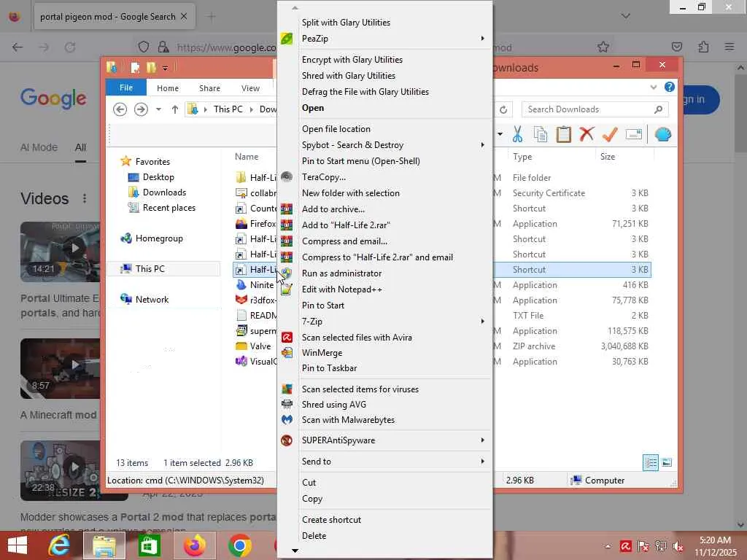This screenshot has height=560, width=747.
Task: Sort files by Size column header
Action: coord(608,157)
